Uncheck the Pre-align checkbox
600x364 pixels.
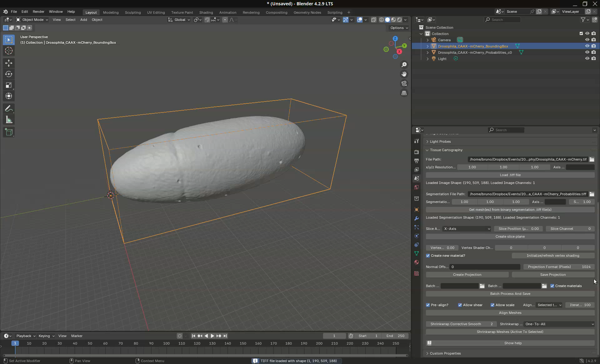[428, 305]
